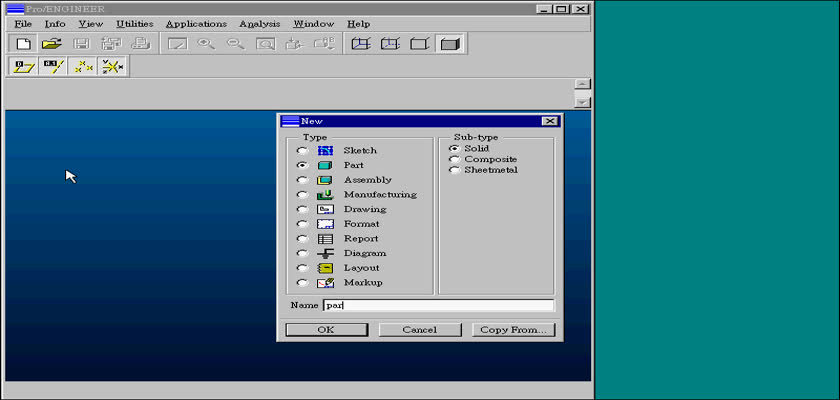Click the Assembly type icon

[x=325, y=180]
